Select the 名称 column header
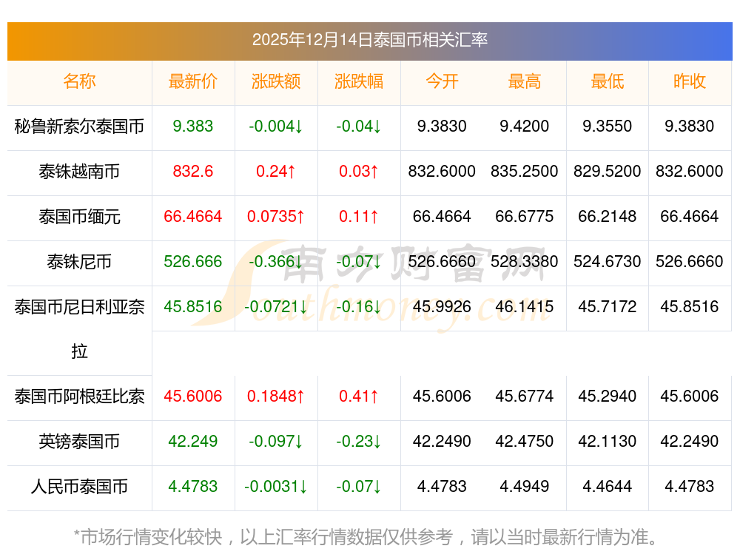Screen dimensions: 740x560 pos(79,81)
